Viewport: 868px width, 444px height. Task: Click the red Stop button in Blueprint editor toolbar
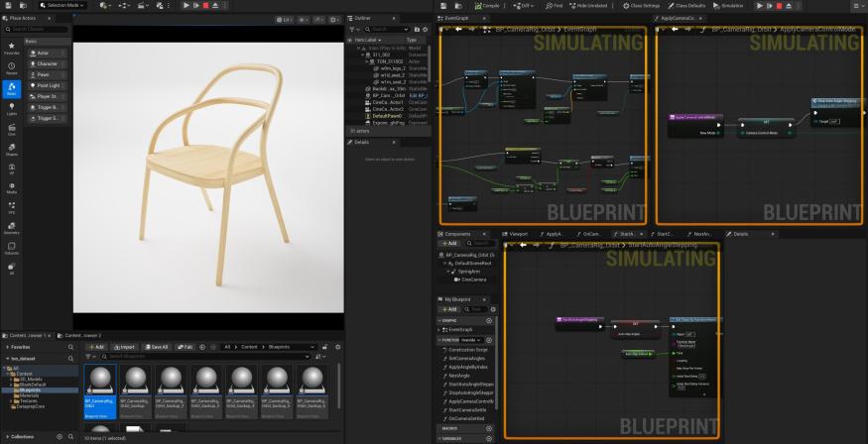(779, 6)
